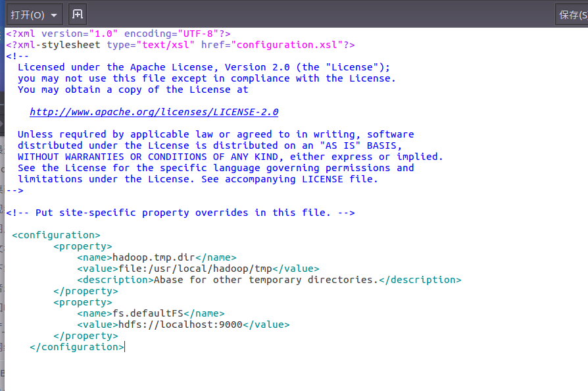Click the closing </configuration> tag
This screenshot has height=391, width=588.
tap(77, 347)
